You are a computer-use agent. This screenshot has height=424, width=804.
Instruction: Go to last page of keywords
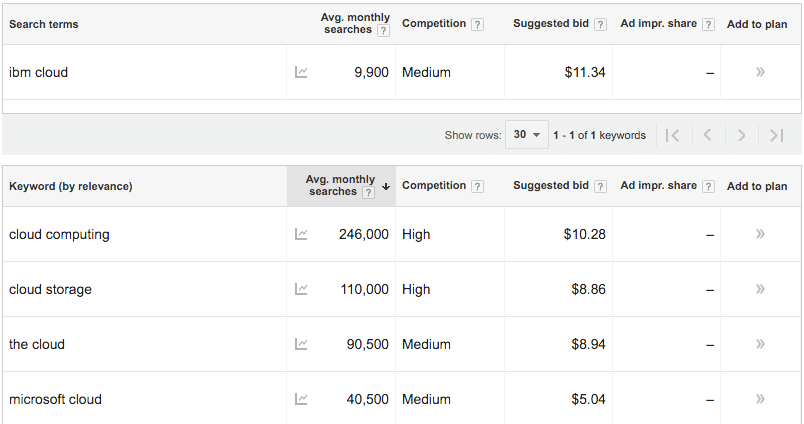(x=776, y=135)
